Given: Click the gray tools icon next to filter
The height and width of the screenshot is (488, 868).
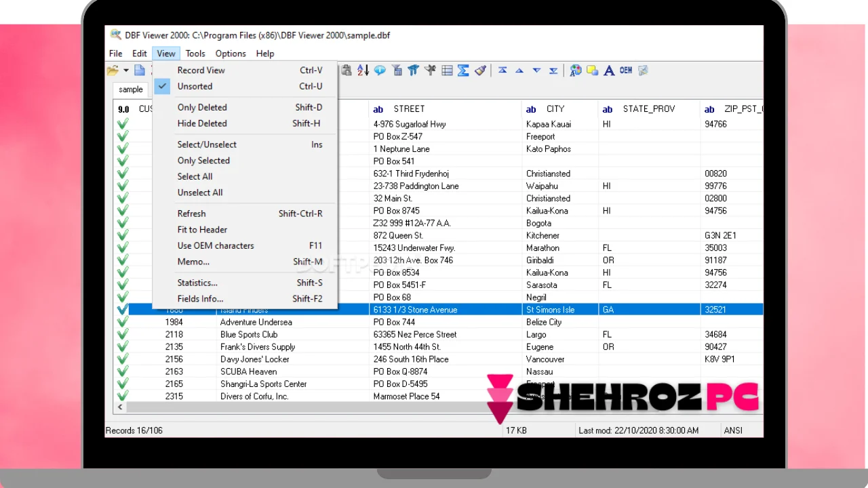Looking at the screenshot, I should pos(430,70).
